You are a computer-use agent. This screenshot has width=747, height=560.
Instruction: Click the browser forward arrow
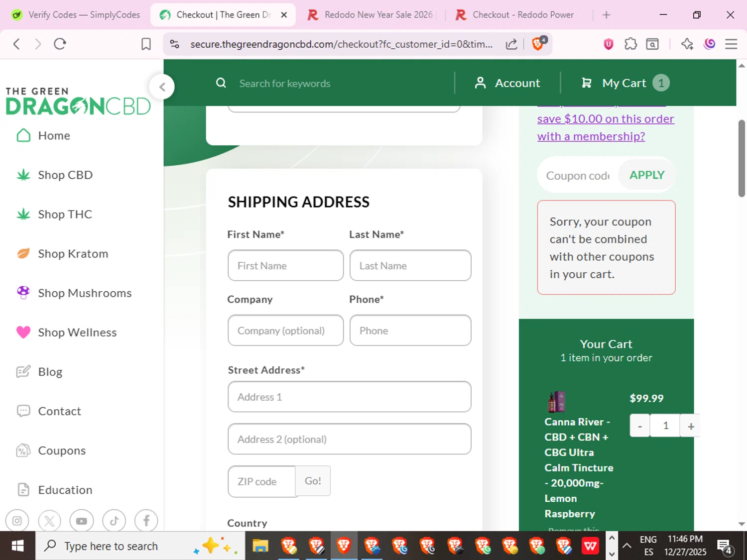pyautogui.click(x=38, y=44)
